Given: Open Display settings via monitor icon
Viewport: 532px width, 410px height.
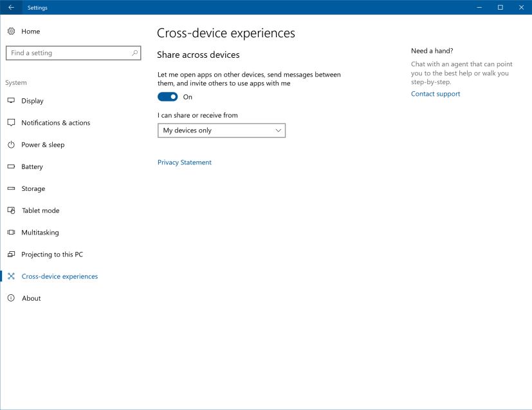Looking at the screenshot, I should (11, 101).
